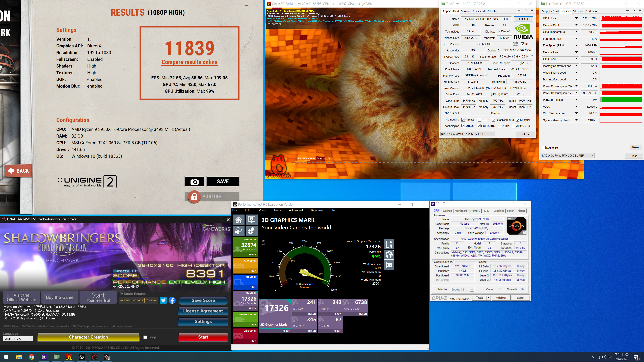Open GPU selector dropdown in GPU-Z Sensors window
This screenshot has width=644, height=362.
point(567,155)
